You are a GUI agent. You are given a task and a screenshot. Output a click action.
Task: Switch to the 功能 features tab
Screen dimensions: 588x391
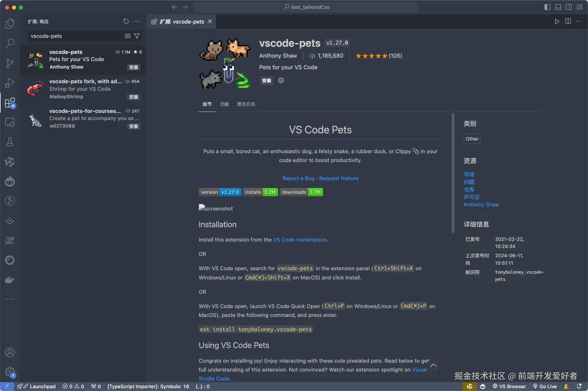pyautogui.click(x=224, y=104)
